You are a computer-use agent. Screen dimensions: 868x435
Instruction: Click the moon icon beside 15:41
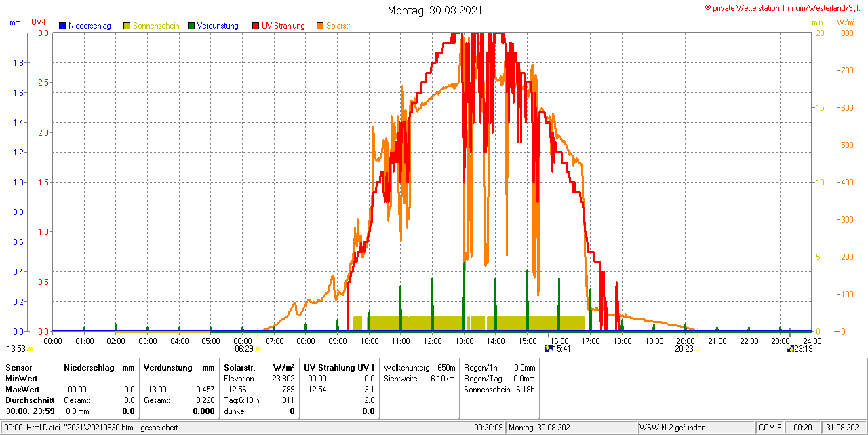coord(549,349)
